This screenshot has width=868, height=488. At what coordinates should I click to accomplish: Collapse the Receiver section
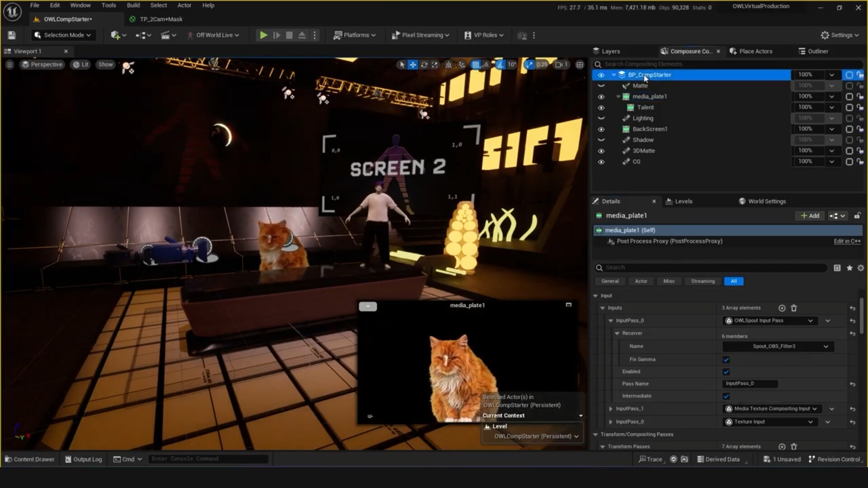pos(617,333)
